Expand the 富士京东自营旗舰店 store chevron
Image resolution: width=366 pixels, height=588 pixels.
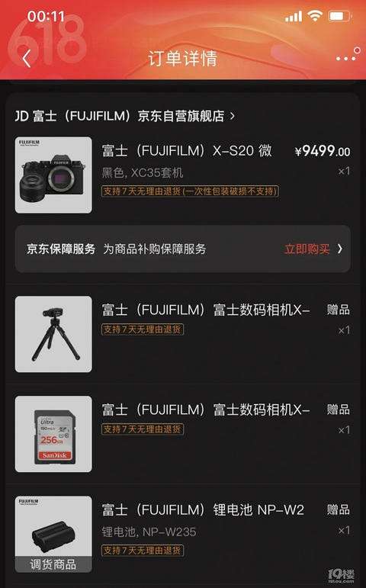(x=233, y=116)
